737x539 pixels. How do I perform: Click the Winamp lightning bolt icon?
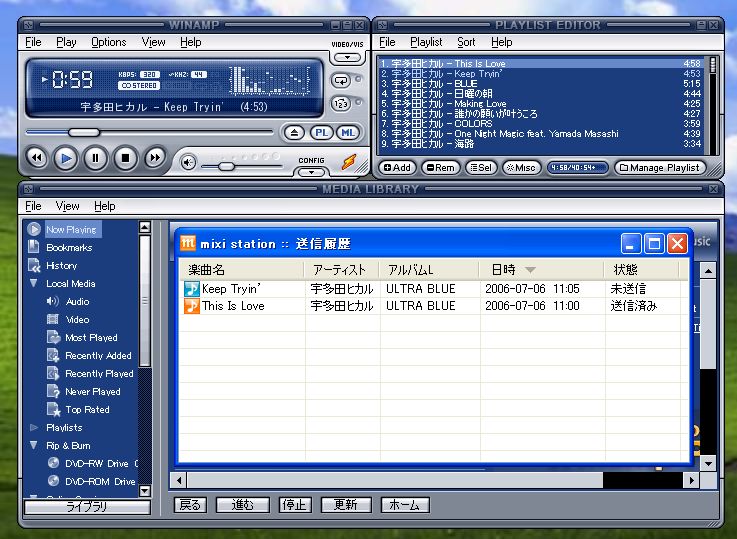point(349,162)
